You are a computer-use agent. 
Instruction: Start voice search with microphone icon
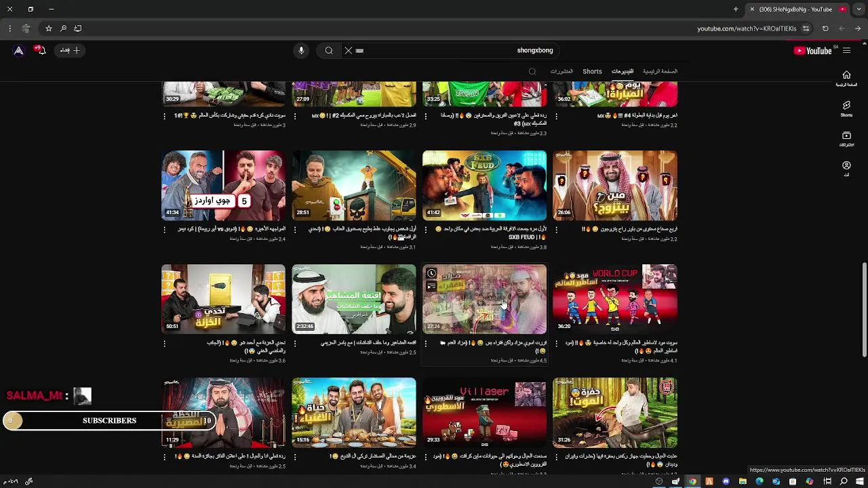301,50
